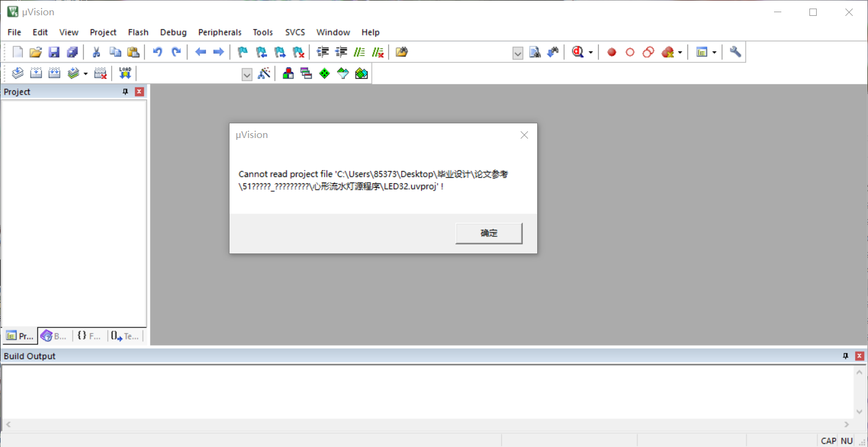
Task: Expand the window layout dropdown arrow
Action: tap(714, 53)
